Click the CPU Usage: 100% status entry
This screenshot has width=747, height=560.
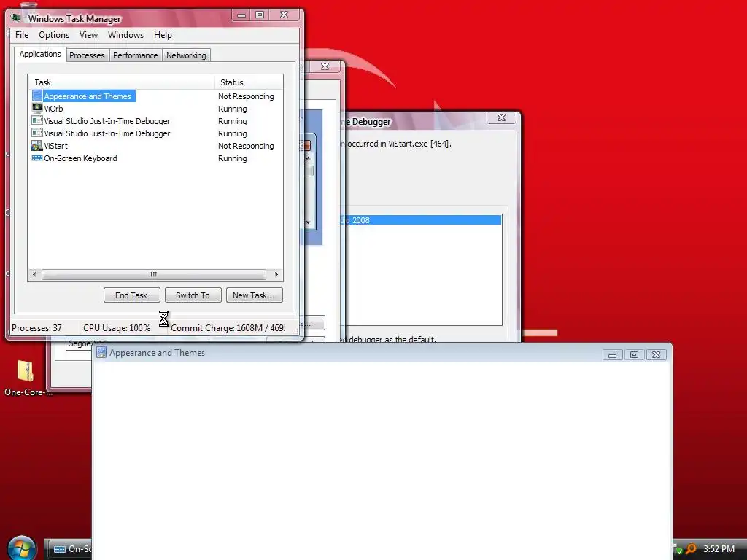[117, 327]
